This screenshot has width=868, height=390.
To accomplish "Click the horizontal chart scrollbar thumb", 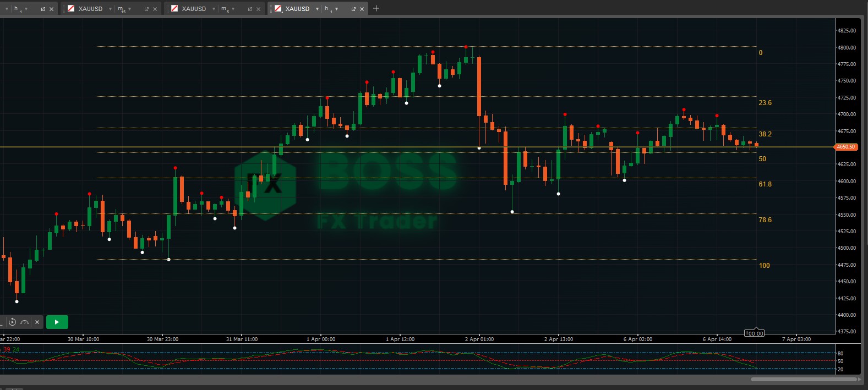I will click(804, 379).
